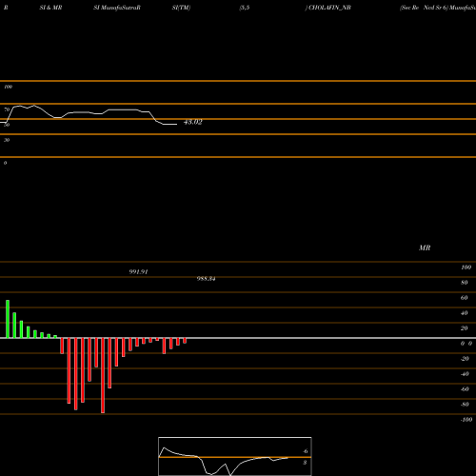
Task: Click the RSI axis label 30
Action: coord(7,140)
